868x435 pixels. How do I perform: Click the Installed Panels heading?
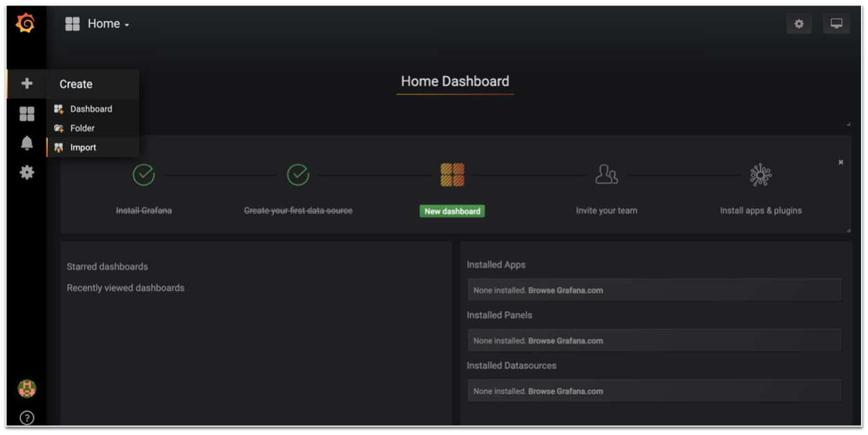(x=499, y=315)
